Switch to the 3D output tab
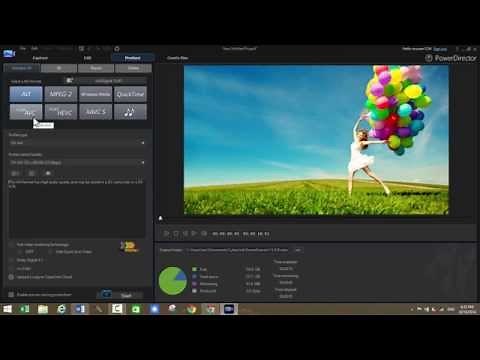Screen dimensions: 480x360 59,68
